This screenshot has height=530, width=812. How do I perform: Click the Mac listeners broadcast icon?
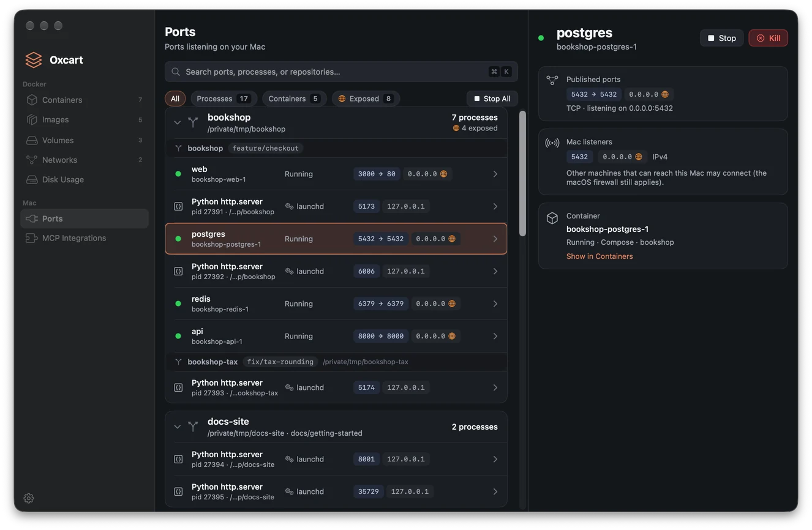coord(552,143)
